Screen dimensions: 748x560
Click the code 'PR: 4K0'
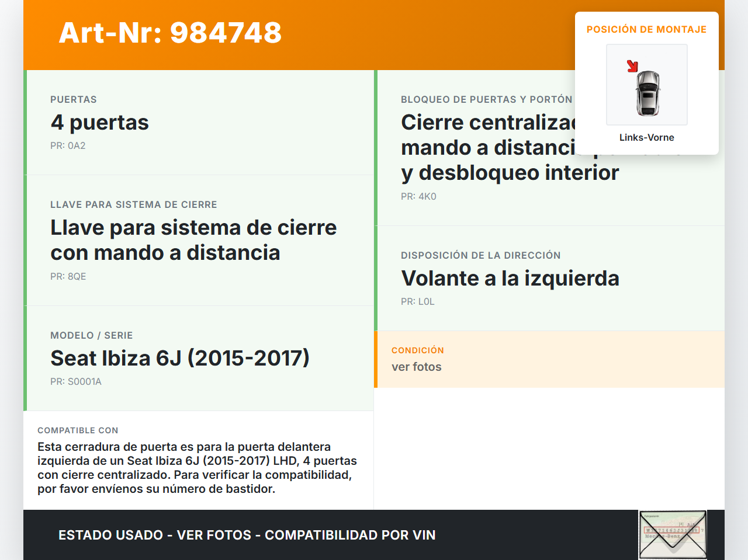[x=418, y=196]
